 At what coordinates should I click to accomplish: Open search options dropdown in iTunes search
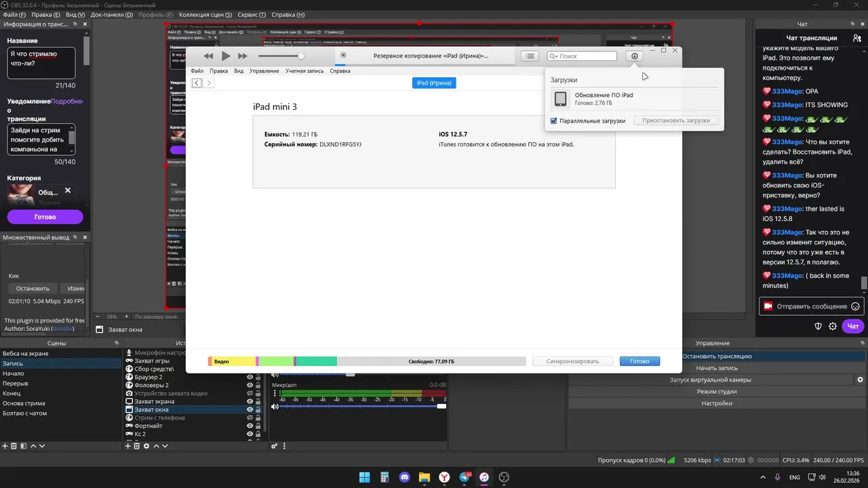554,56
